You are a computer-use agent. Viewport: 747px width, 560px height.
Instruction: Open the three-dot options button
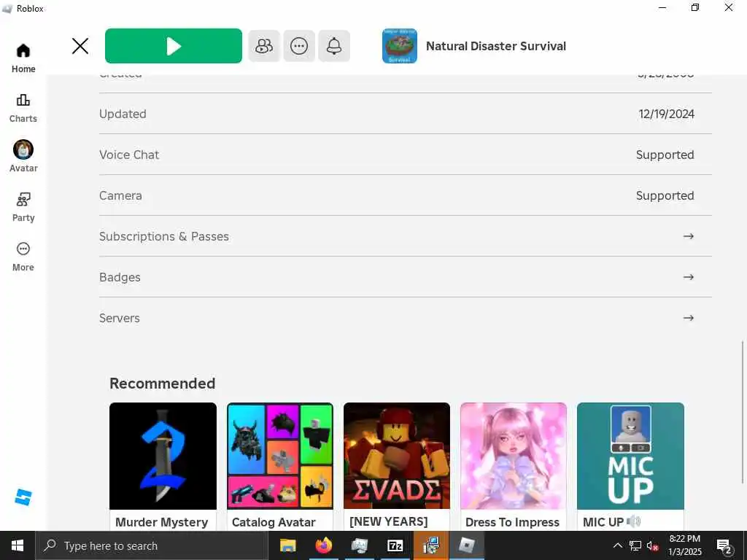[x=299, y=46]
